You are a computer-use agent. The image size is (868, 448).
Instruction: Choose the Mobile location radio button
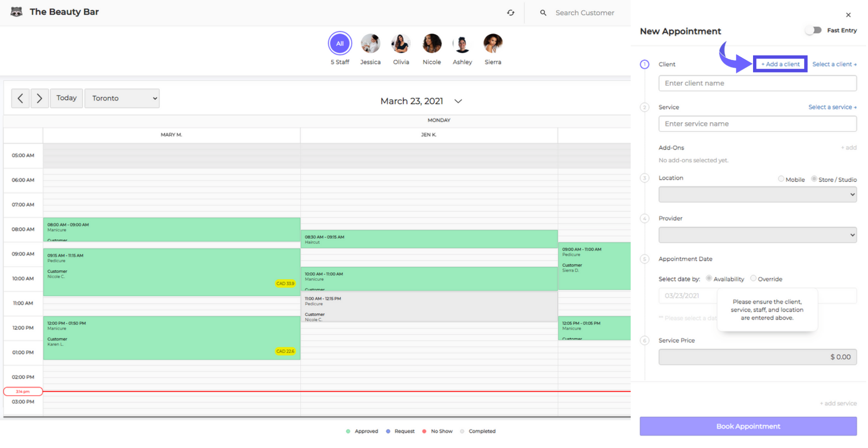pyautogui.click(x=781, y=179)
